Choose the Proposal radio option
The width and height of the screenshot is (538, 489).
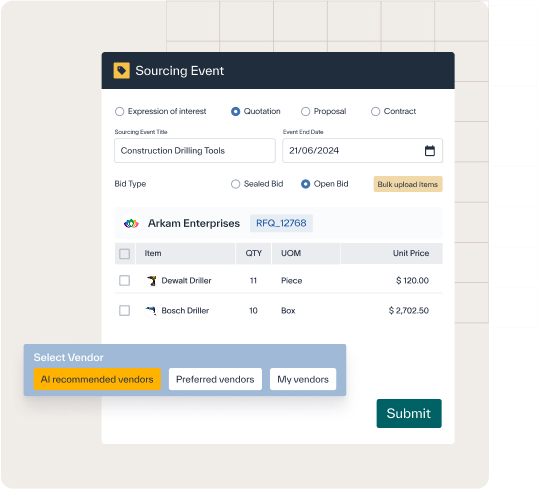click(x=305, y=112)
